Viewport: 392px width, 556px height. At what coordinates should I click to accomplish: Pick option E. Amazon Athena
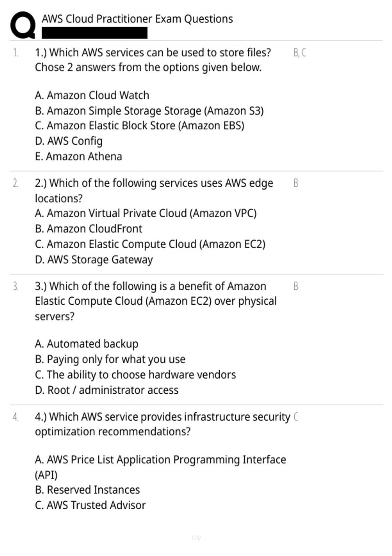(x=78, y=157)
